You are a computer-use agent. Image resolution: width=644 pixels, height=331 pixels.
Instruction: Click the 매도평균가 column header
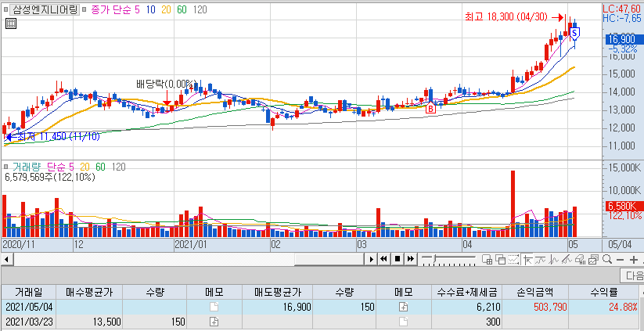tap(277, 292)
